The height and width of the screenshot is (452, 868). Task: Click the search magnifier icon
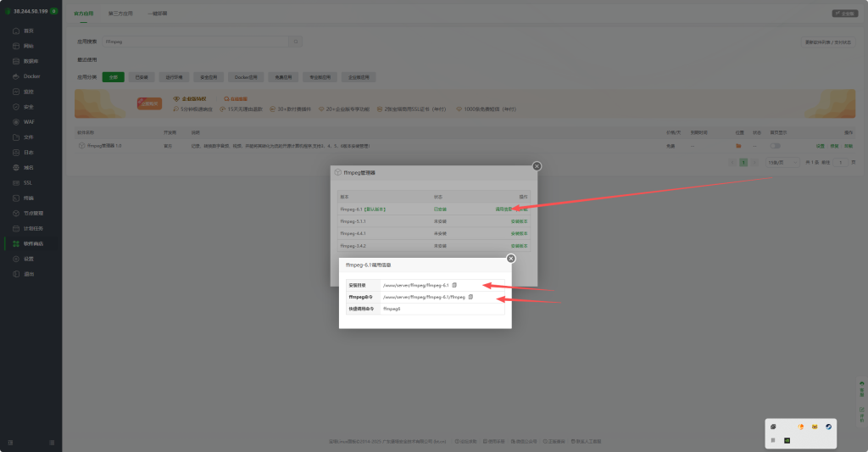coord(296,41)
